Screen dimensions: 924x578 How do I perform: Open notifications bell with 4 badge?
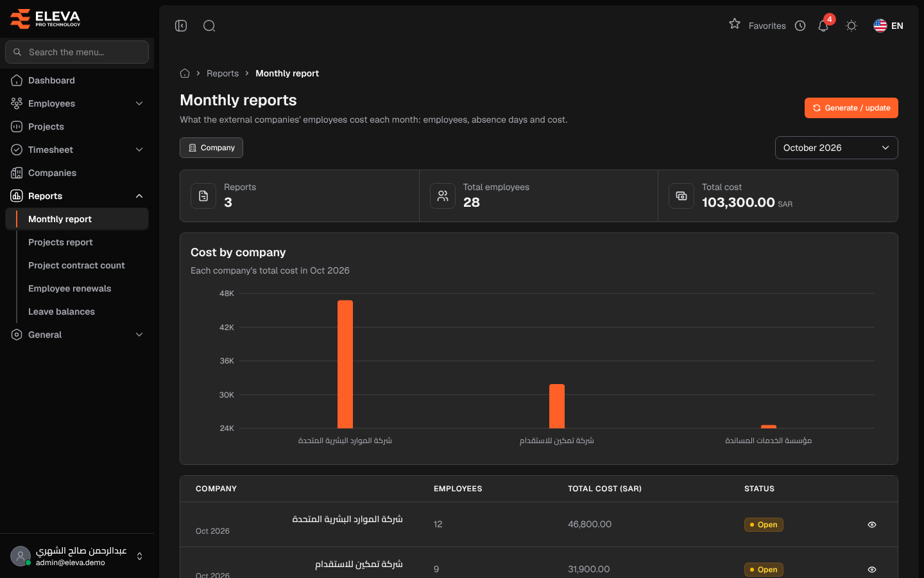pos(824,25)
